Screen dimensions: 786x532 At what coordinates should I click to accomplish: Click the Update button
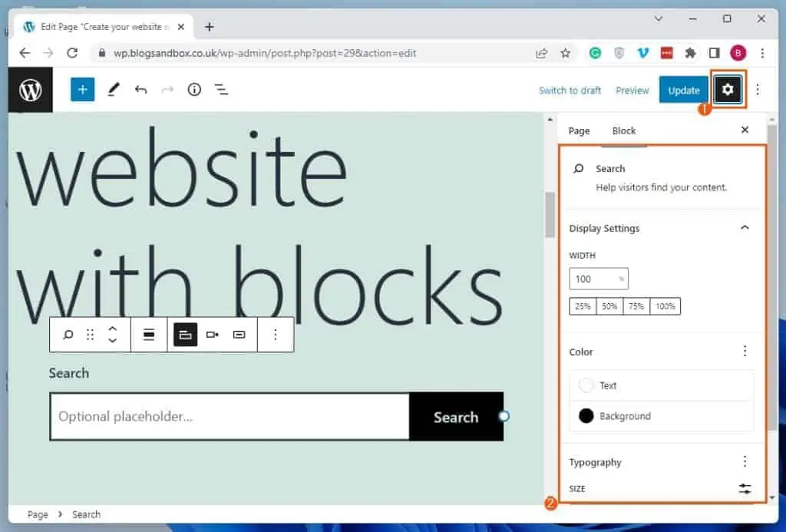pos(683,90)
